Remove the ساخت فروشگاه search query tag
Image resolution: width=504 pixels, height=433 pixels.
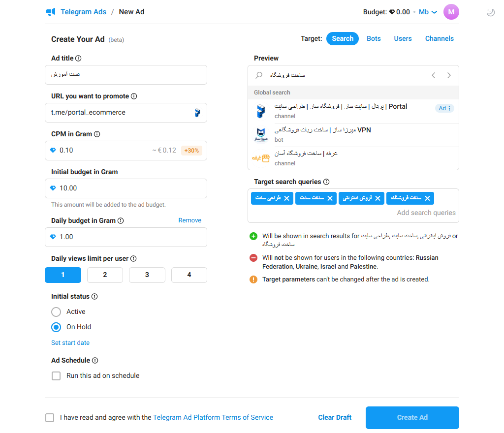point(428,198)
